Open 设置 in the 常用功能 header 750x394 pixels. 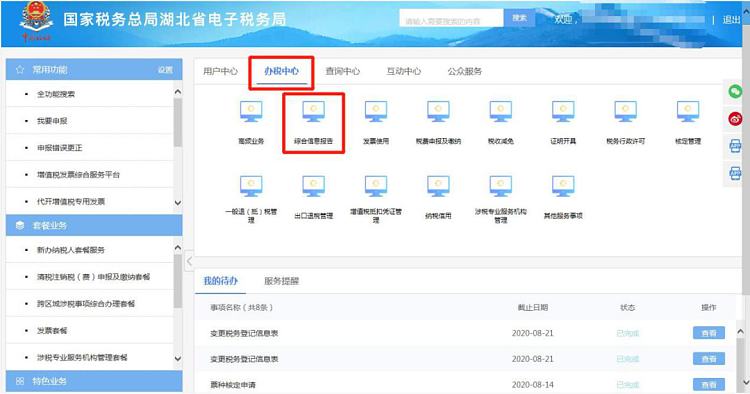[165, 70]
